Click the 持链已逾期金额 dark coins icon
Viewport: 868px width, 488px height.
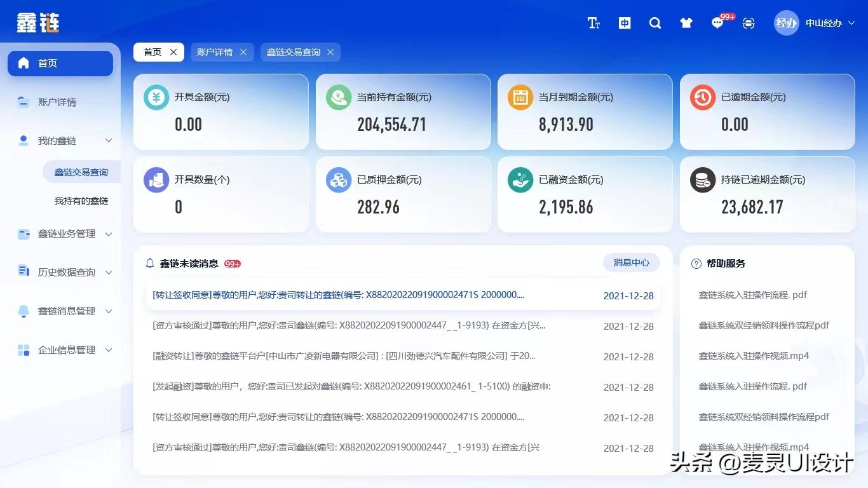pyautogui.click(x=703, y=180)
